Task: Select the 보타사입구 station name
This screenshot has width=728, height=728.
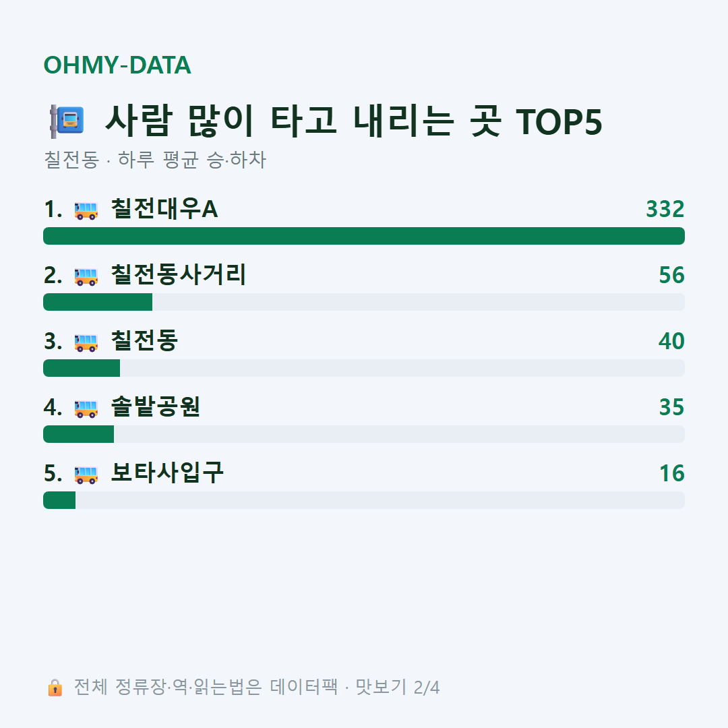Action: (x=167, y=473)
